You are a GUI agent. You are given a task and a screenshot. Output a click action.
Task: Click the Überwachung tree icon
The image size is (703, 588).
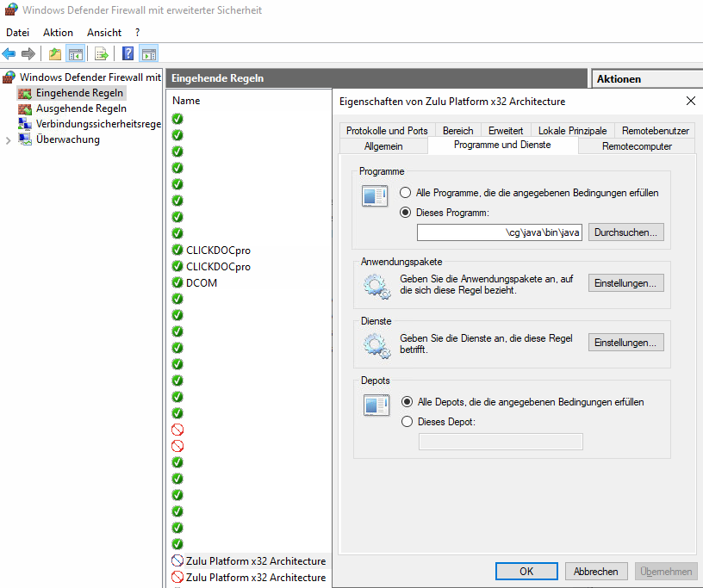pos(25,139)
